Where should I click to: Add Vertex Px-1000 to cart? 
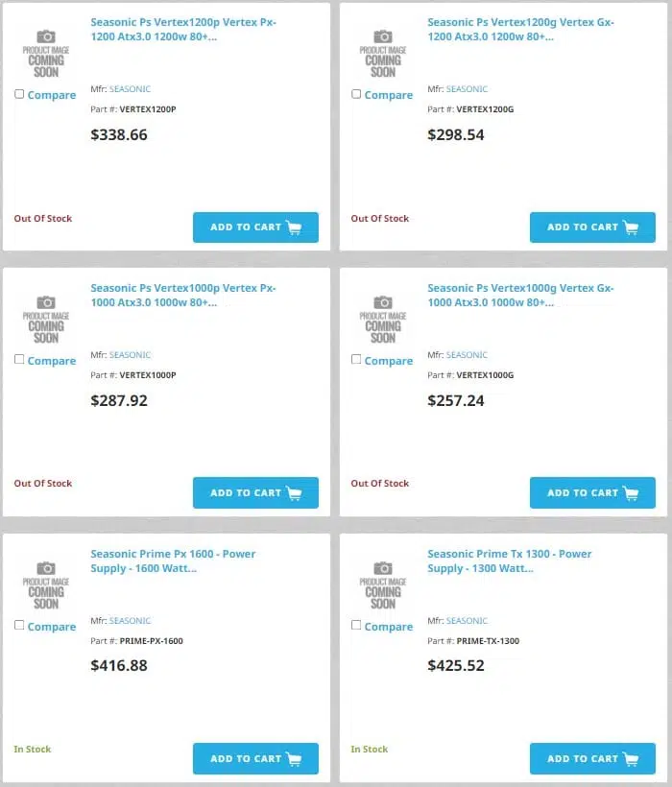tap(255, 493)
